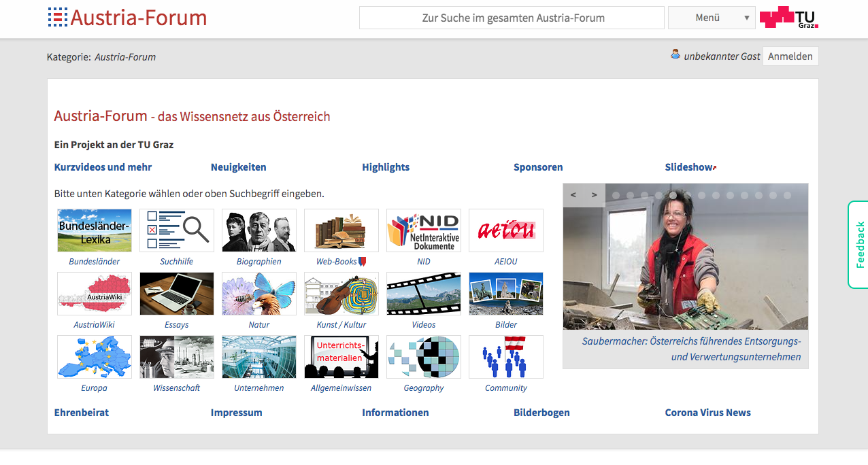Open Kurzvideos und mehr link

coord(103,167)
